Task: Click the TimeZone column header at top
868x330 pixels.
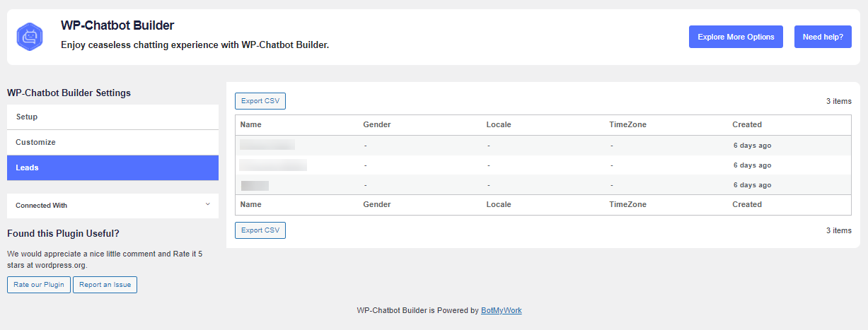Action: point(627,124)
